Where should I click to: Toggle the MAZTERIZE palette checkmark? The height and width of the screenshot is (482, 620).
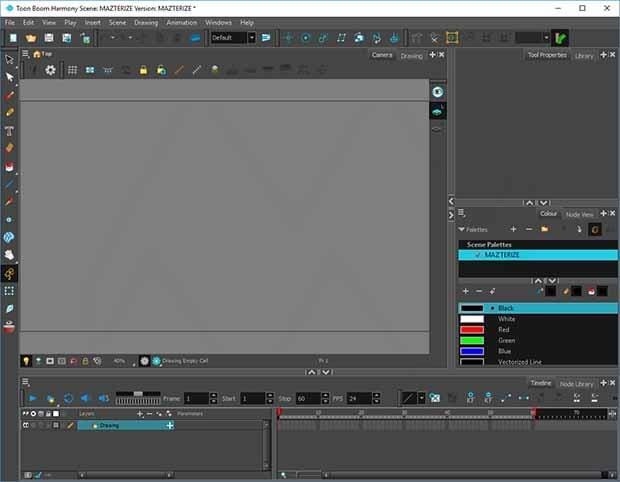click(477, 255)
